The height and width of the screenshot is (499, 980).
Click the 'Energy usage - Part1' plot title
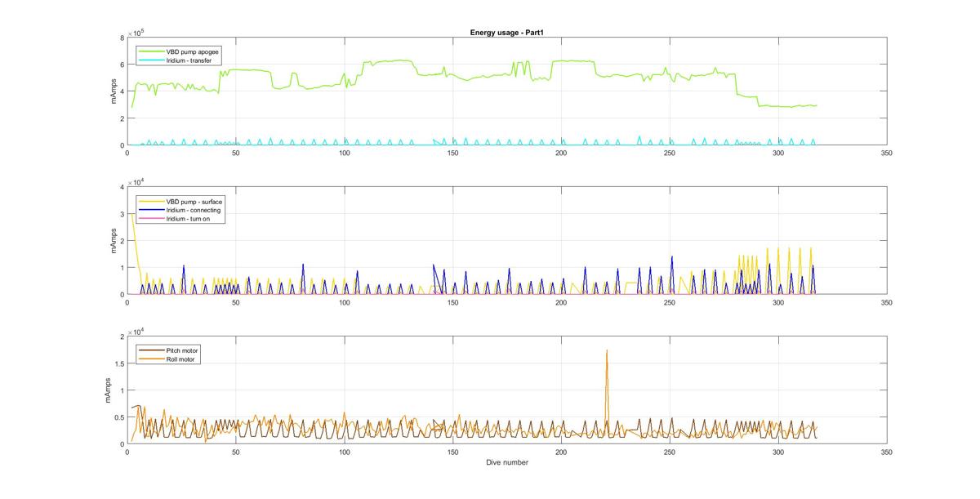click(x=507, y=33)
